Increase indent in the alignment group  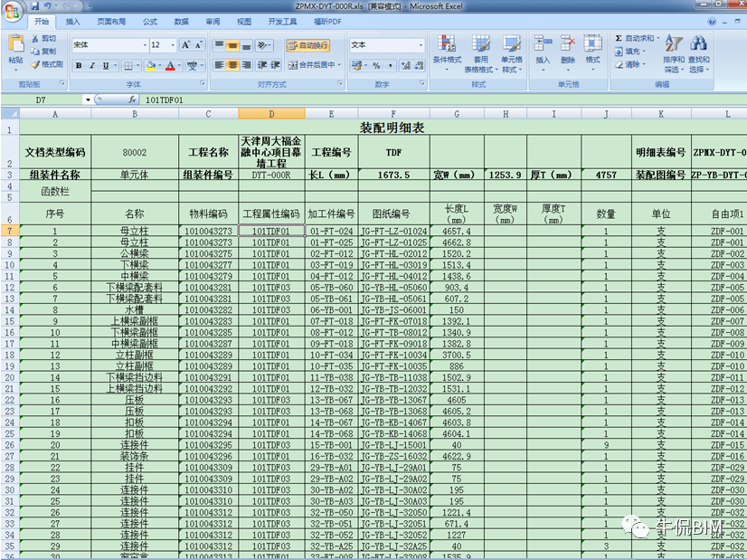click(x=275, y=65)
